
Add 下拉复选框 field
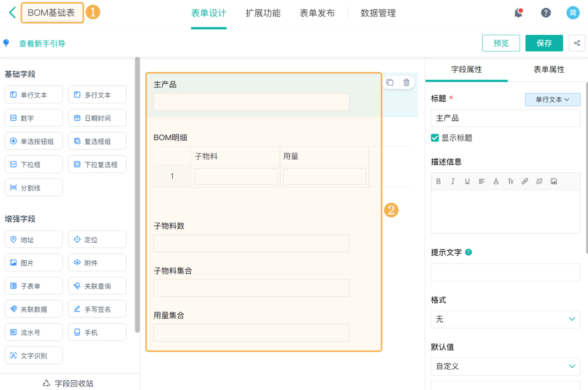pyautogui.click(x=97, y=164)
